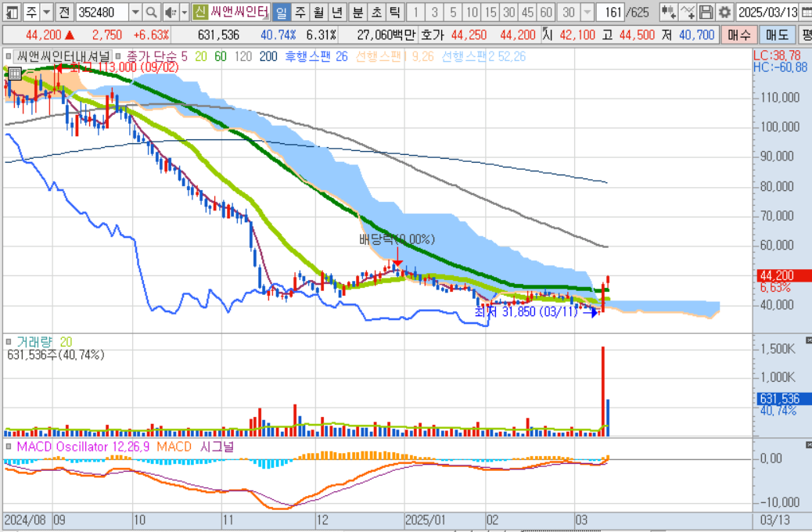Click the speaker sound icon

point(171,12)
